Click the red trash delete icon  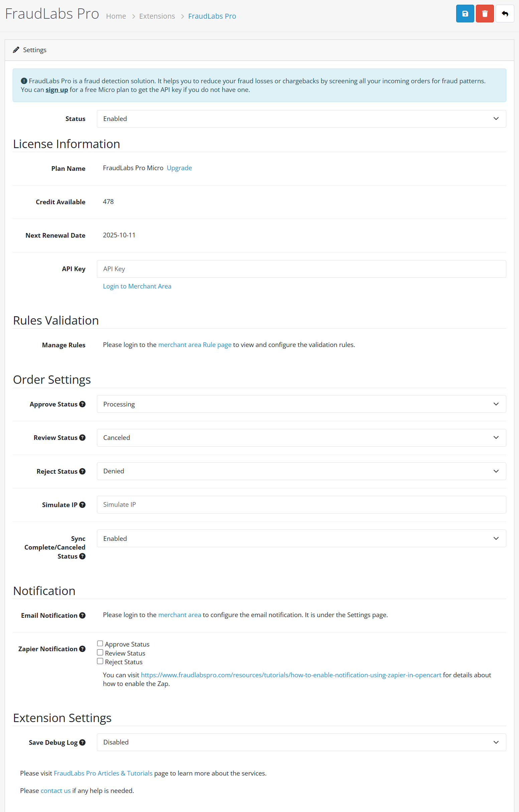coord(484,13)
